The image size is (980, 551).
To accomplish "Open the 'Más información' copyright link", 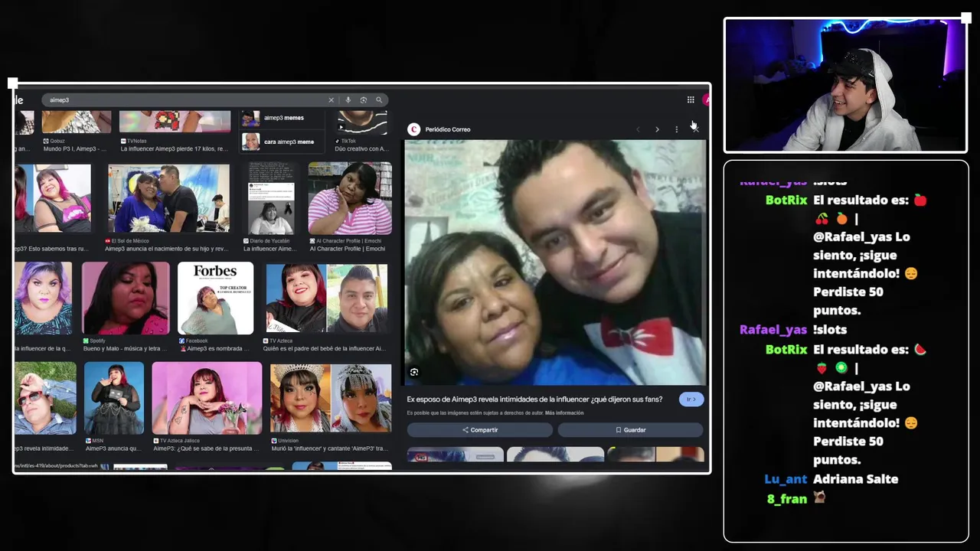I will [564, 413].
